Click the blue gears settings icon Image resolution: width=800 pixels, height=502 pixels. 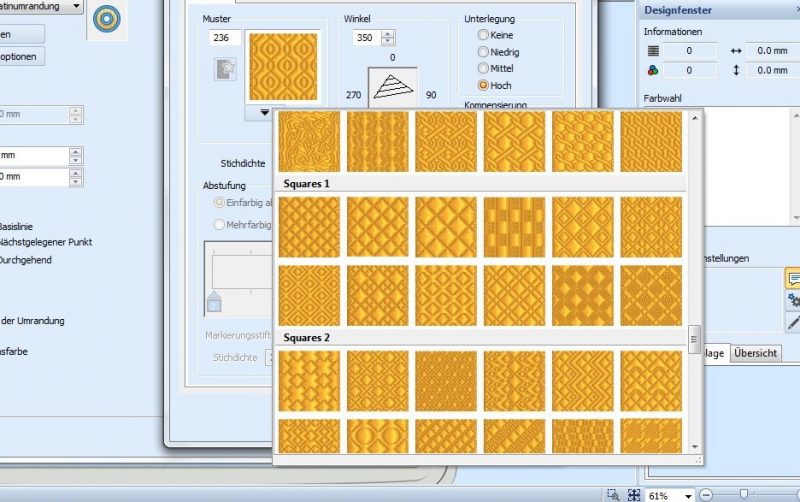793,300
